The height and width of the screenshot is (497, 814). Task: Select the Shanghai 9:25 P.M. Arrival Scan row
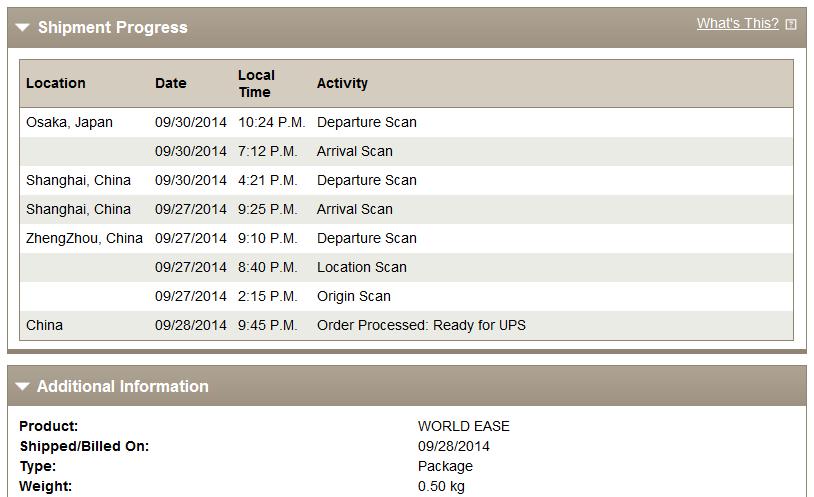coord(406,209)
